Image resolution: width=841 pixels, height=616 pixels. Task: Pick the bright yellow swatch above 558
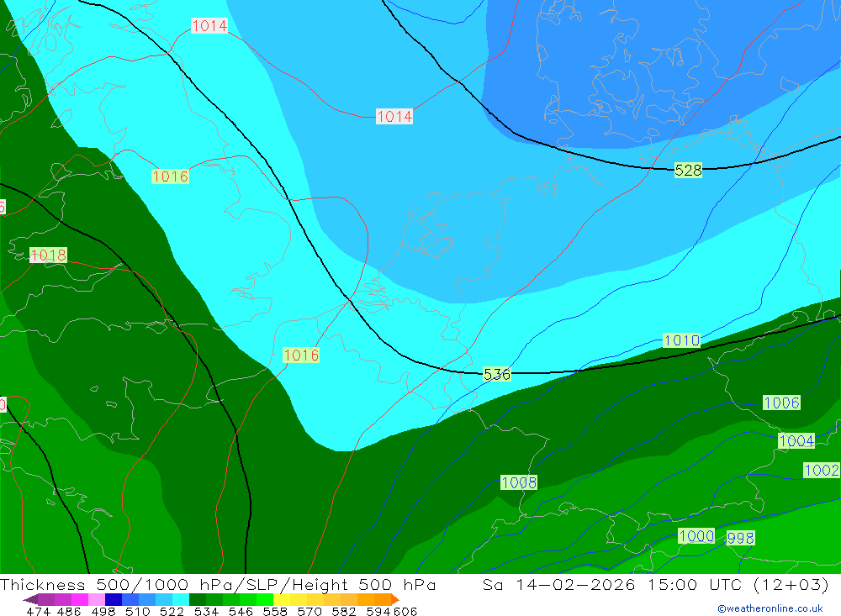pyautogui.click(x=282, y=599)
